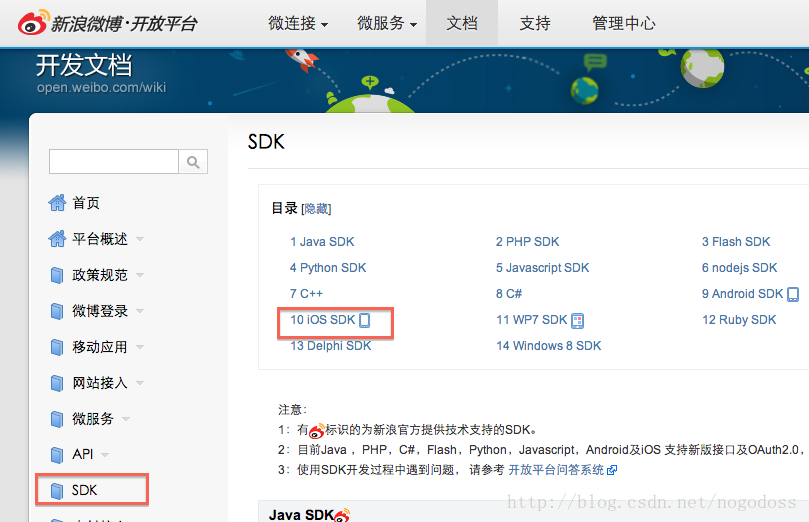Screen dimensions: 809x522
Task: Open the 支持 navigation item
Action: click(x=535, y=23)
